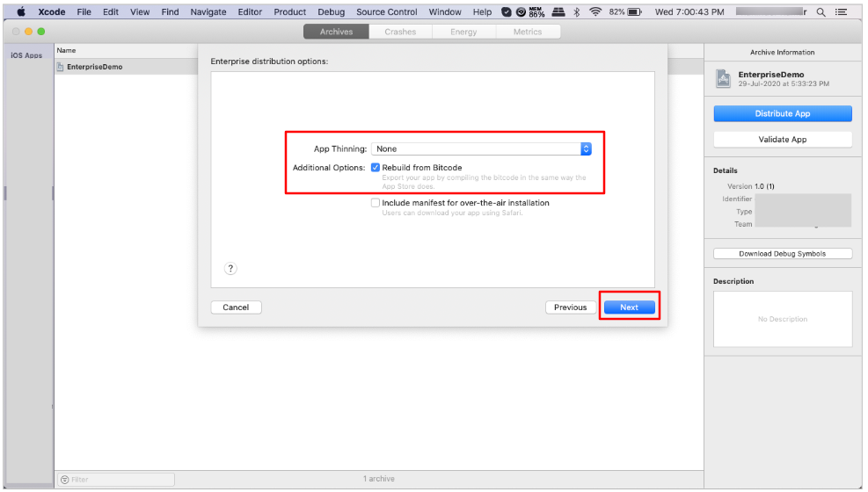Image resolution: width=868 pixels, height=492 pixels.
Task: Open the File menu
Action: point(84,11)
